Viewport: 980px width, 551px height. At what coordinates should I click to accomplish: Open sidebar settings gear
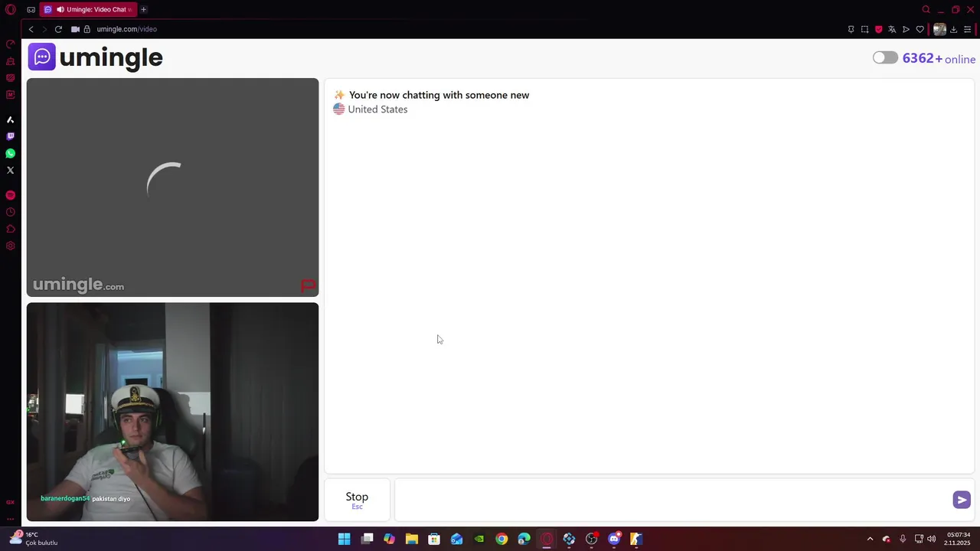[10, 246]
